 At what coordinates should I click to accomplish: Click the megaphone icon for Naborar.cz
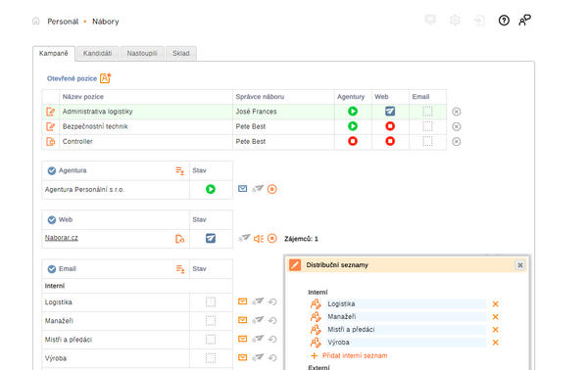(259, 239)
